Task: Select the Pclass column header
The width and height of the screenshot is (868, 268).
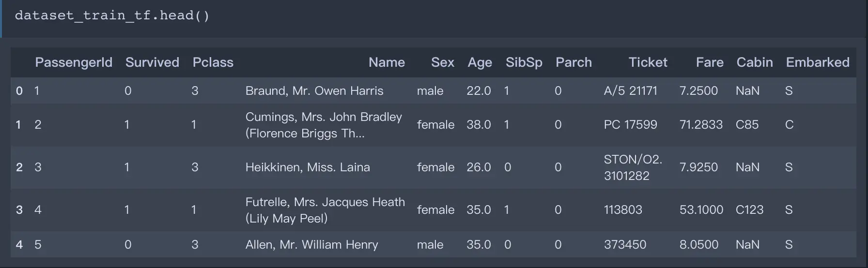Action: click(213, 62)
